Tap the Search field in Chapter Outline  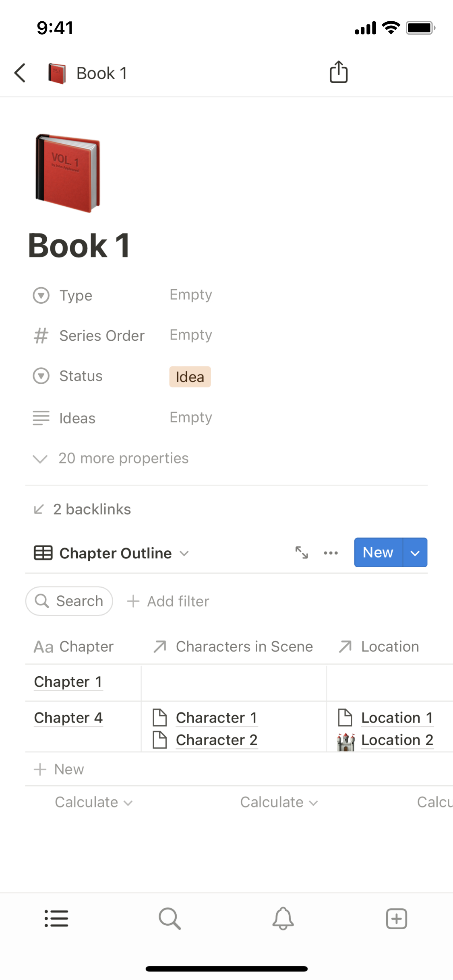click(x=69, y=601)
